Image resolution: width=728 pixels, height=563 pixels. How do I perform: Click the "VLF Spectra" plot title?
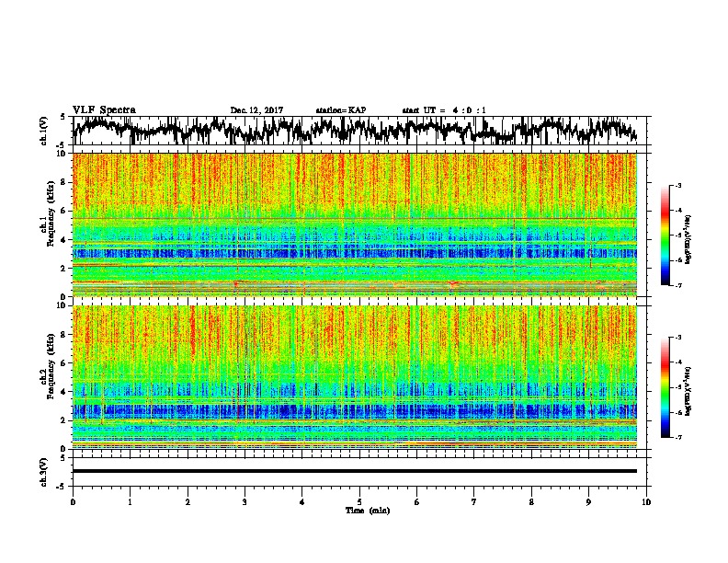click(x=104, y=110)
